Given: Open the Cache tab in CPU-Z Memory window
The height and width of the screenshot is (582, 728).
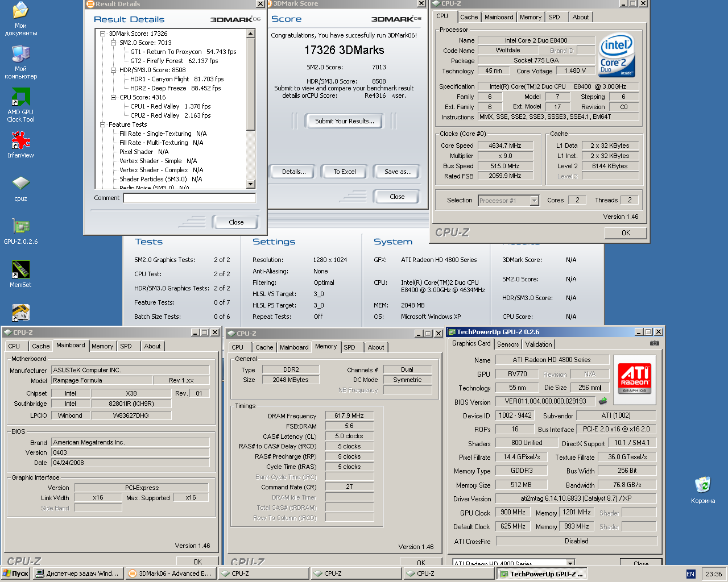Looking at the screenshot, I should pyautogui.click(x=264, y=347).
